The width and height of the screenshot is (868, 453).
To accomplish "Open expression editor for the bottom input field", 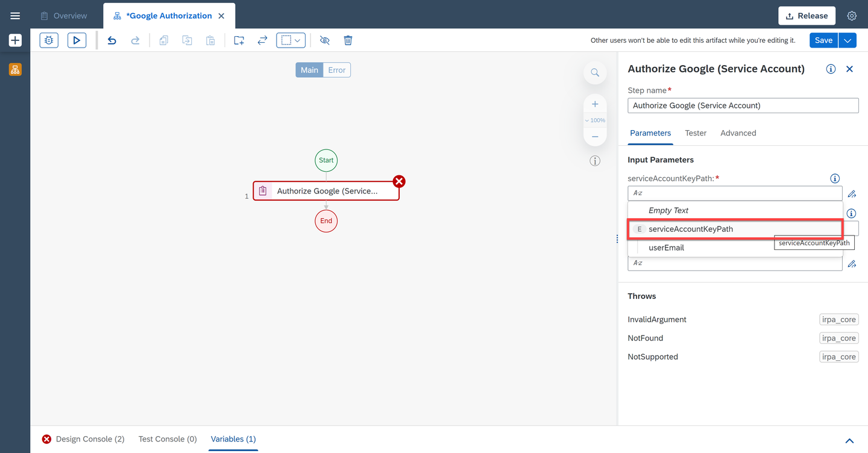I will tap(852, 264).
